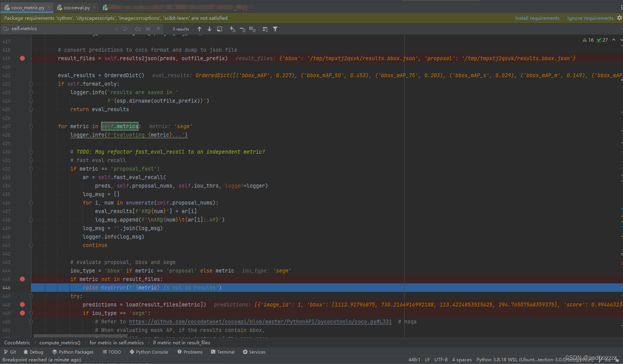This screenshot has height=364, width=623.
Task: Click 'if metric not in result_files' breadcrumb
Action: coord(182,343)
